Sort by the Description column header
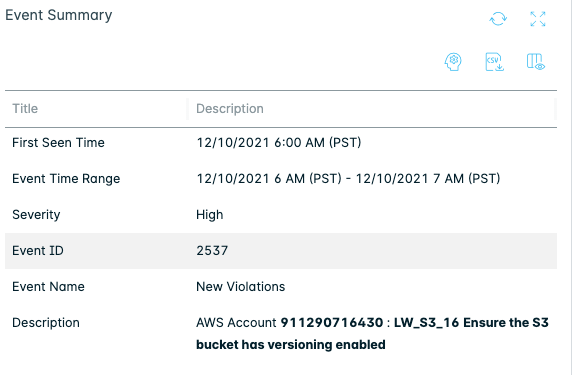Screen dimensions: 572x375 click(230, 109)
